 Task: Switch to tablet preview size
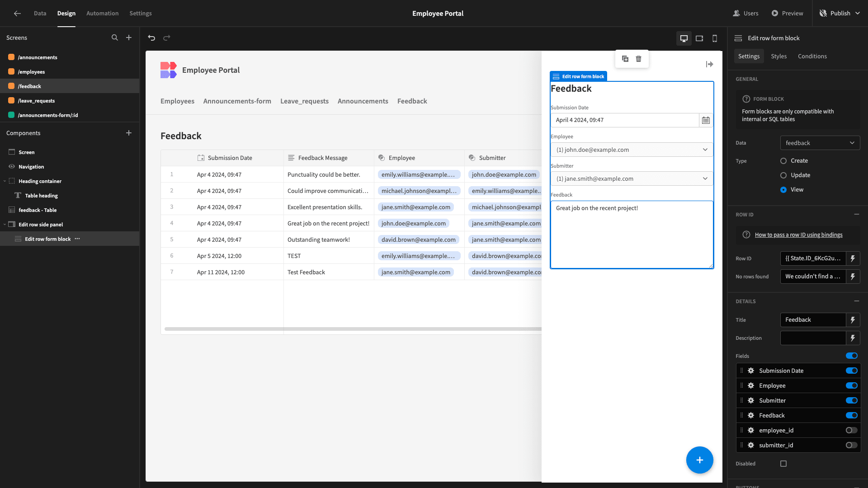click(x=699, y=38)
